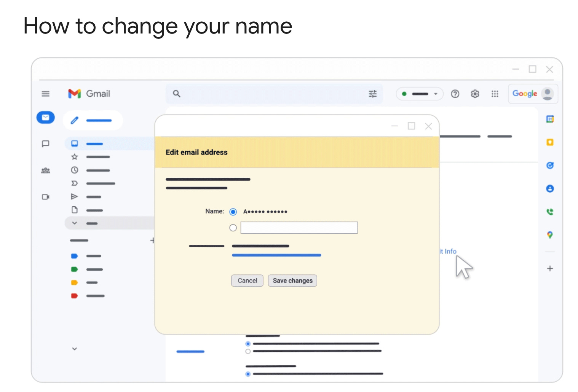This screenshot has width=578, height=392.
Task: Select the current name radio button
Action: click(233, 212)
